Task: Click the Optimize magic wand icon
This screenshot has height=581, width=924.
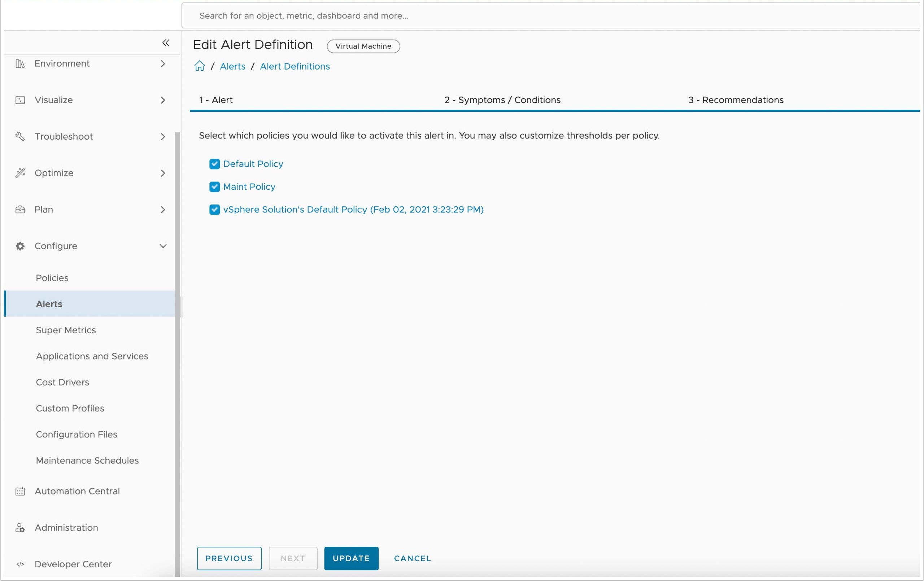Action: tap(20, 173)
